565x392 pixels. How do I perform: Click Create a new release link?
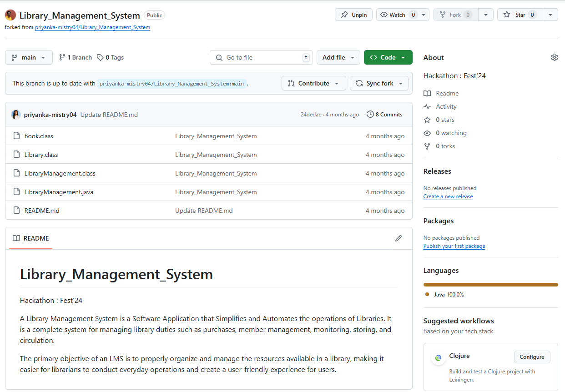[x=448, y=196]
